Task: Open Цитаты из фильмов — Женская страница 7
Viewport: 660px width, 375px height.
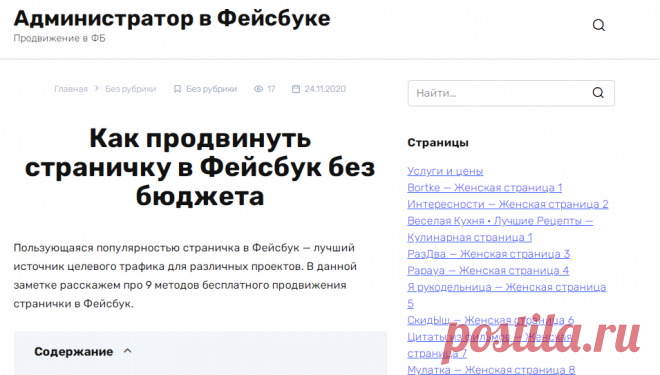Action: (490, 345)
